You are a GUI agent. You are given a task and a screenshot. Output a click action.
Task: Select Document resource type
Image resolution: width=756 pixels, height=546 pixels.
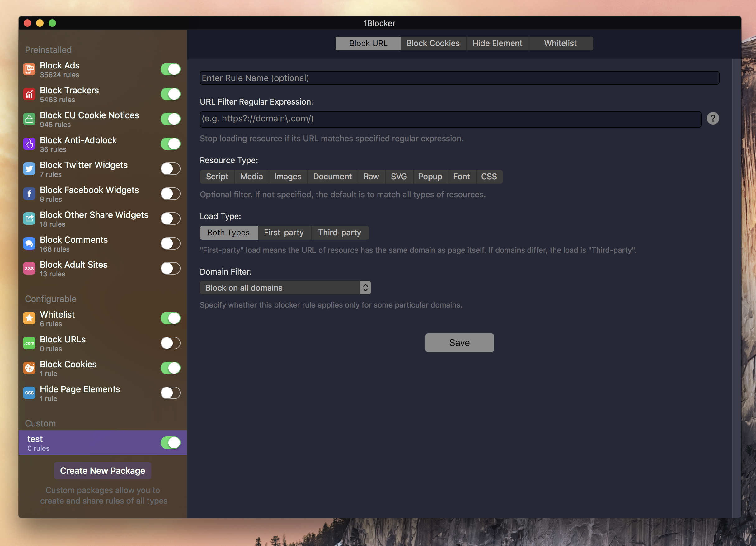(332, 177)
